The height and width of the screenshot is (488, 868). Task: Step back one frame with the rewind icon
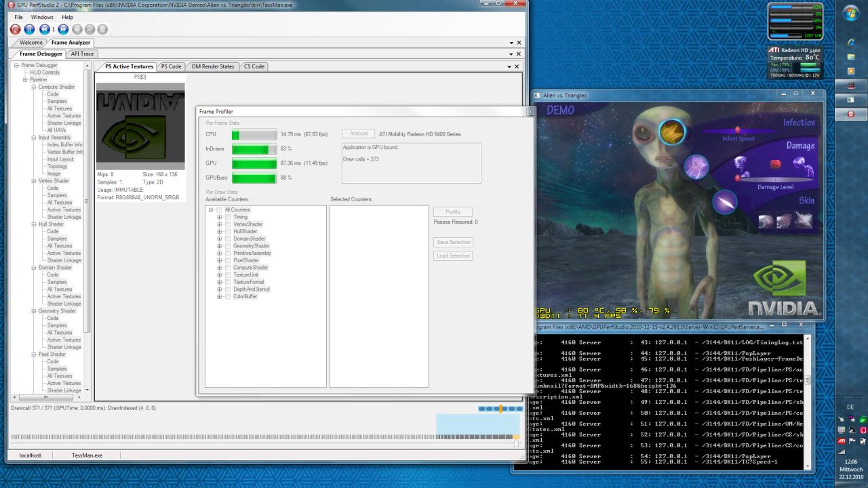coord(44,29)
